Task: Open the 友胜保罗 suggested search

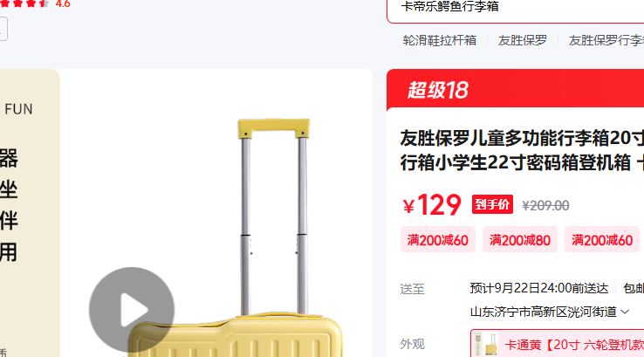Action: (x=523, y=40)
